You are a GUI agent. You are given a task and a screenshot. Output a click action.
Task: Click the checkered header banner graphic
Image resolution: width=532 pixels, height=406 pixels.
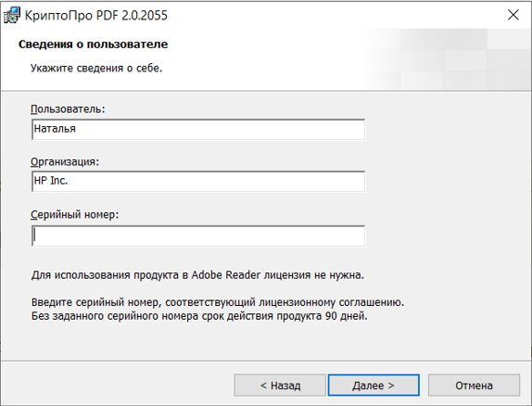(x=446, y=59)
